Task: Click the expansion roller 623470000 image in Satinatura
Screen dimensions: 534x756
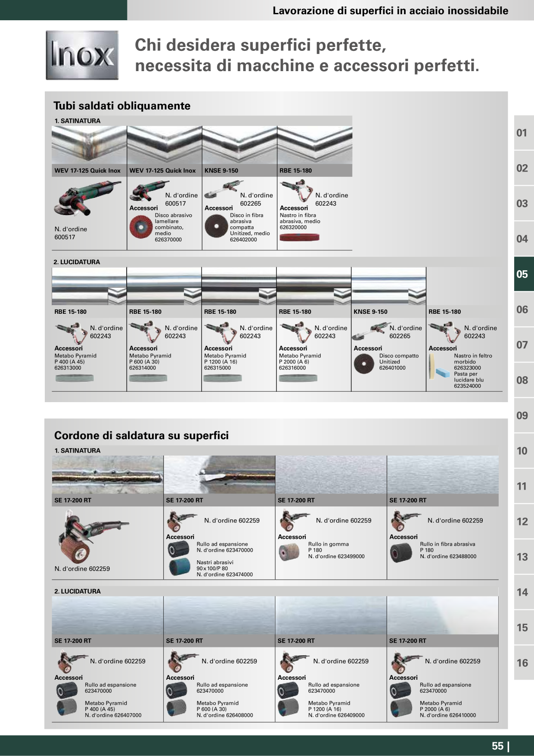Action: [x=179, y=549]
